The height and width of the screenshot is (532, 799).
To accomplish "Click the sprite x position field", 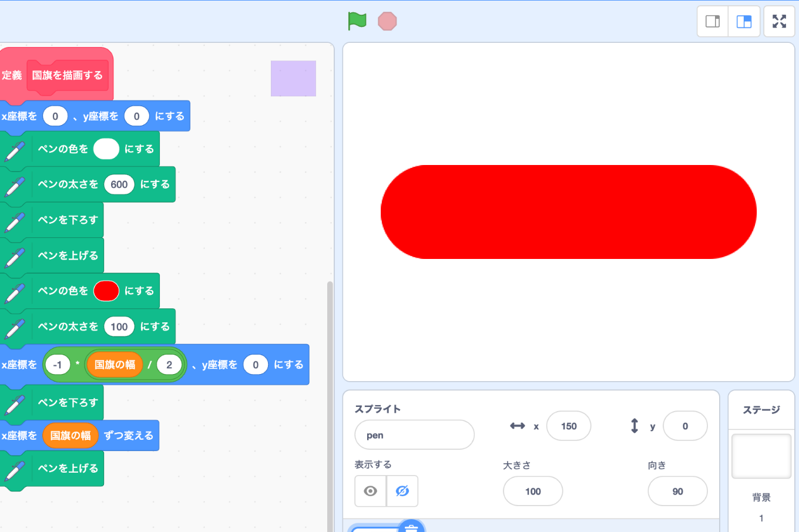I will point(568,426).
